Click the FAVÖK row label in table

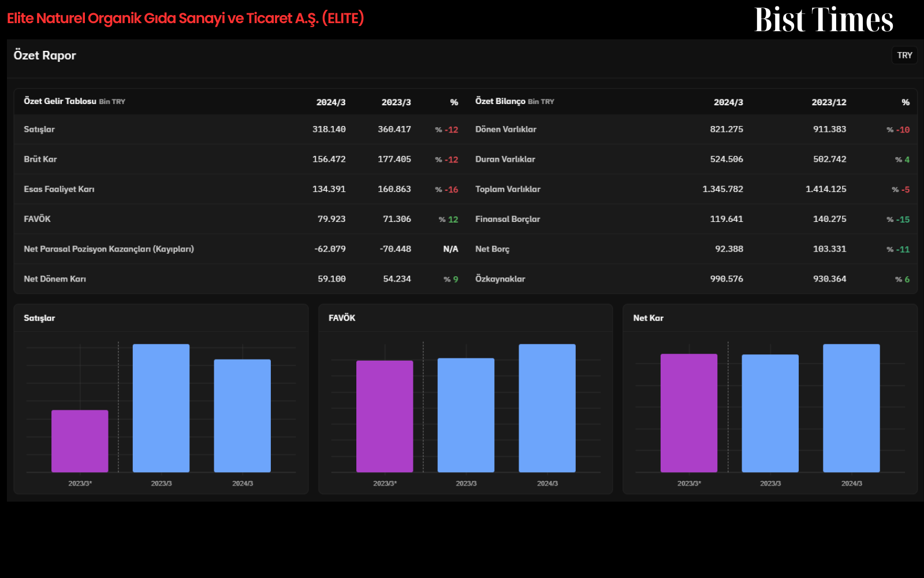(37, 219)
